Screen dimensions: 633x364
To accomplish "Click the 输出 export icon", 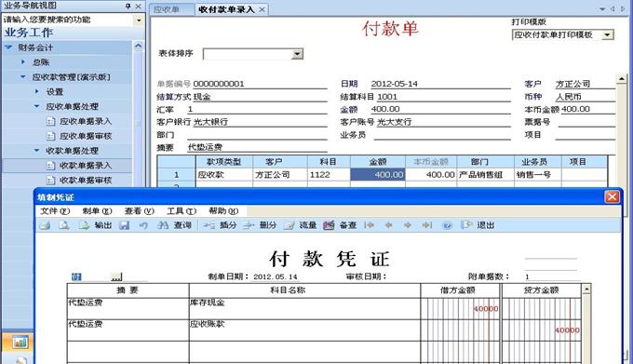I will pyautogui.click(x=84, y=225).
